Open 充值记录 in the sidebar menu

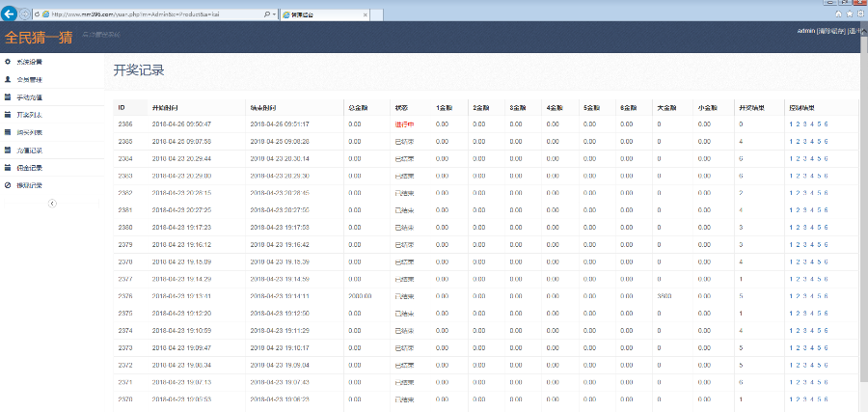point(30,150)
